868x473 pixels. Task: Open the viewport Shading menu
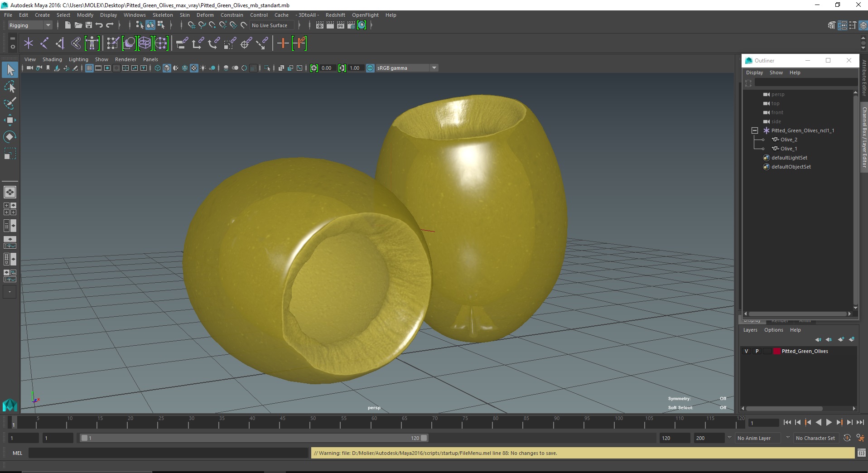[52, 59]
